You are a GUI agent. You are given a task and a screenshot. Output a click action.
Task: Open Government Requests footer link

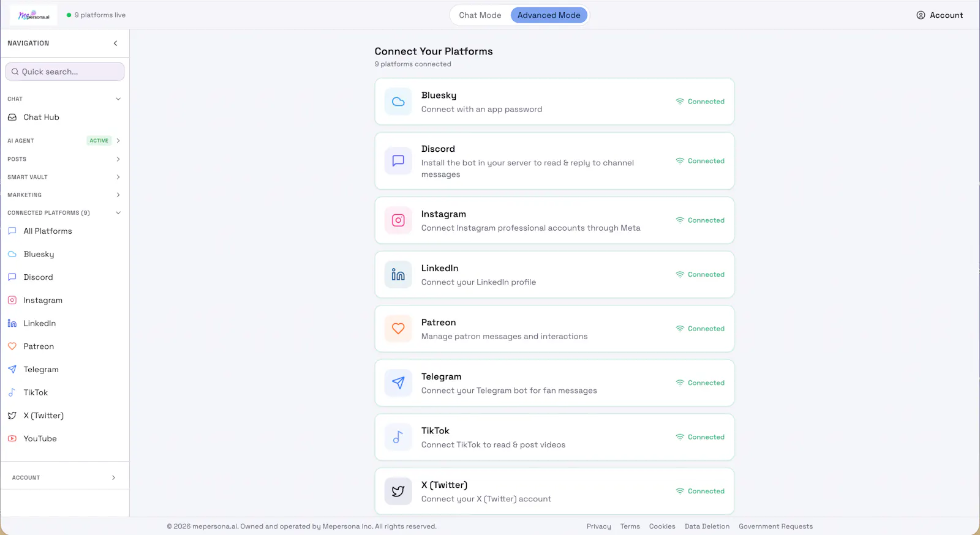point(775,526)
